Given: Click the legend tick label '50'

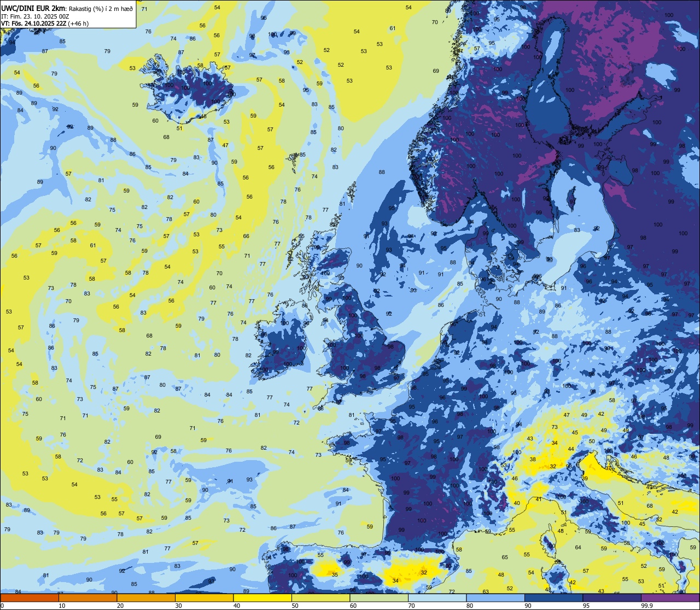Looking at the screenshot, I should [295, 606].
